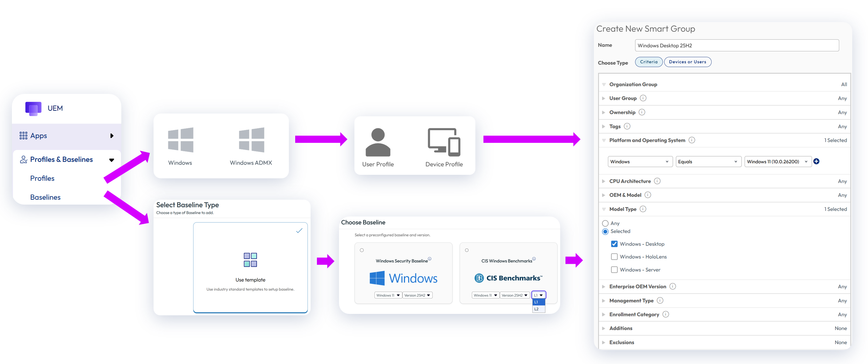The image size is (868, 364).
Task: Select the Criteria type button
Action: tap(649, 62)
